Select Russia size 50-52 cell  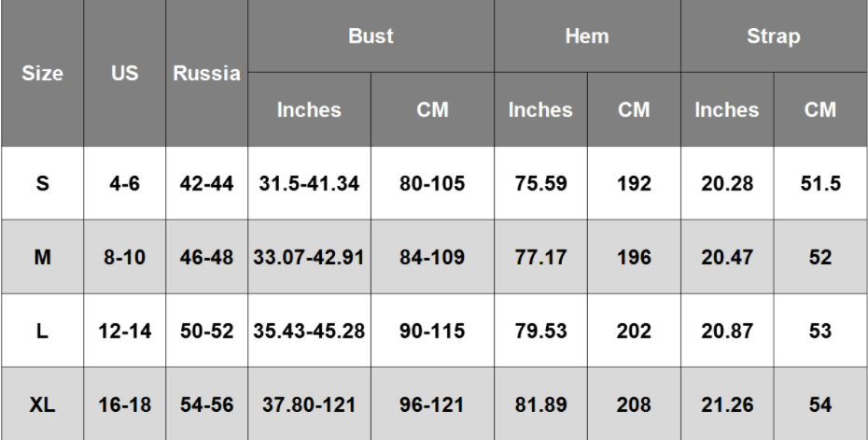[x=206, y=332]
